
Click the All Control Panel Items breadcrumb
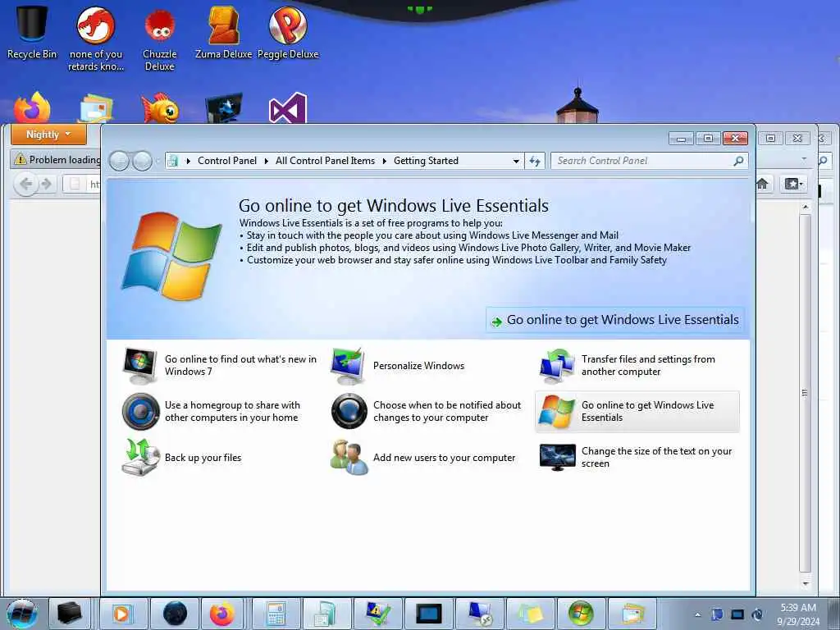(325, 161)
